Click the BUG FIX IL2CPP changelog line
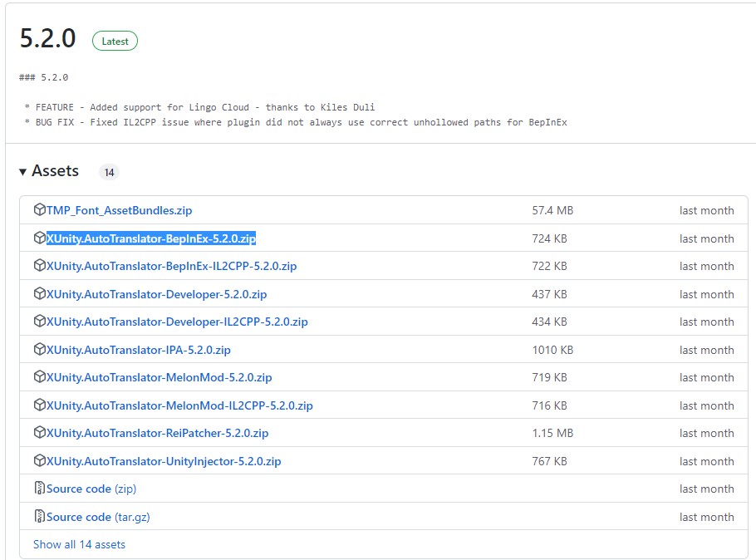 coord(296,122)
